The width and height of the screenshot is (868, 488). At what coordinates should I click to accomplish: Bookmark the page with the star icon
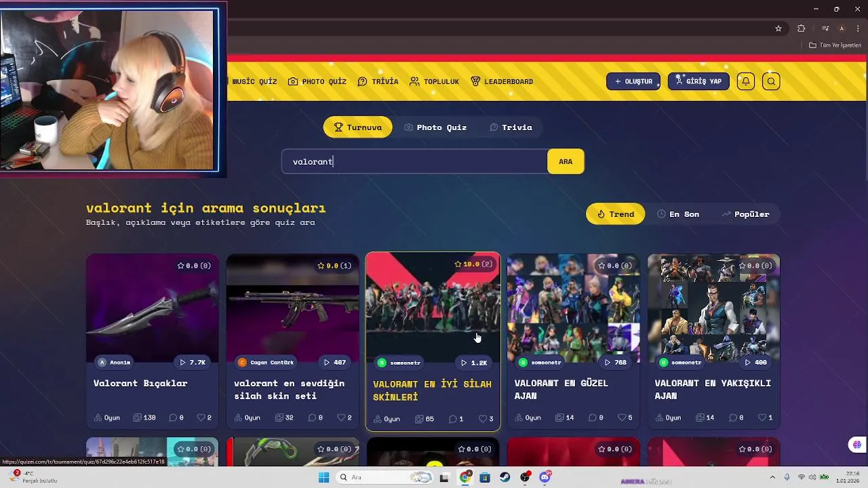(x=778, y=28)
